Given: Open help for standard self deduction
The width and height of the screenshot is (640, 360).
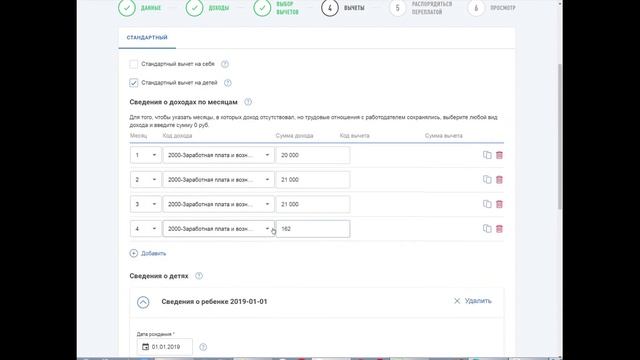Looking at the screenshot, I should [224, 64].
